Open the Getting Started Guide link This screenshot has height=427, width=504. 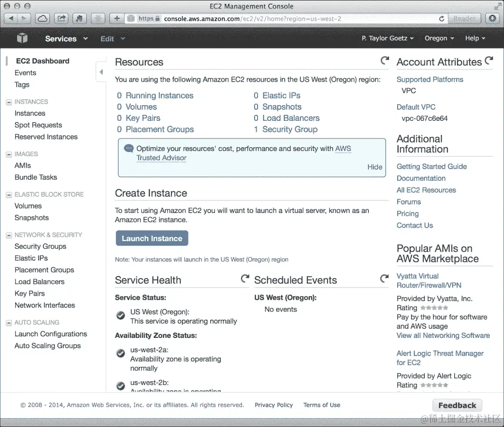point(431,167)
